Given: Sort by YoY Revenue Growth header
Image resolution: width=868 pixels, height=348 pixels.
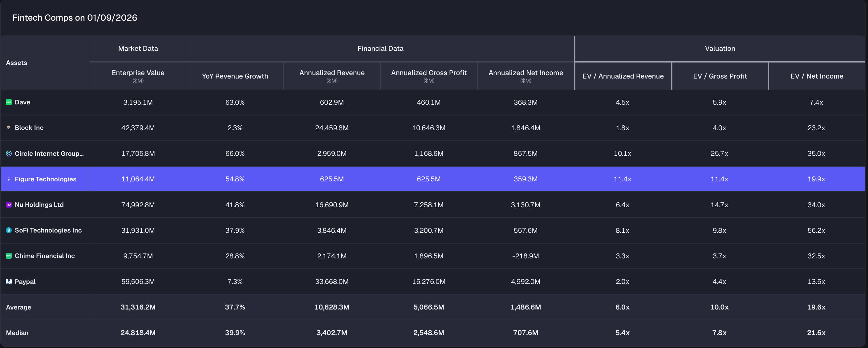Looking at the screenshot, I should coord(235,76).
